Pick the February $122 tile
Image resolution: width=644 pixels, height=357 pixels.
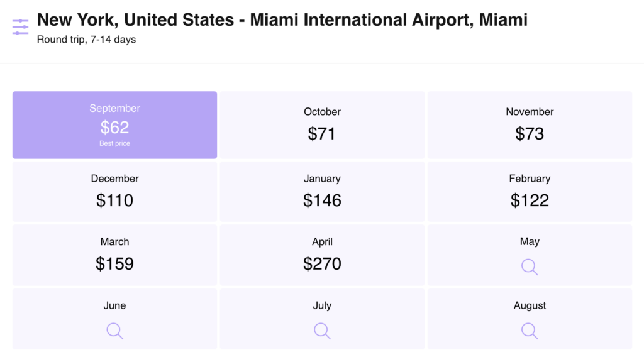(530, 192)
